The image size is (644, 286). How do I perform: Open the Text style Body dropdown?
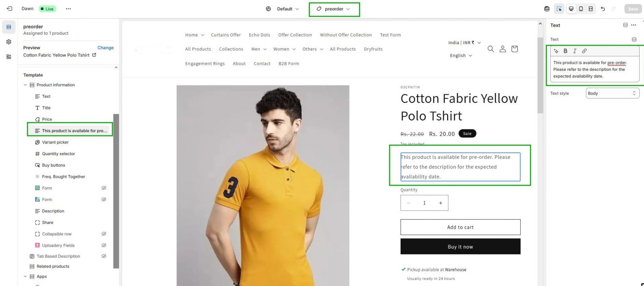[612, 93]
